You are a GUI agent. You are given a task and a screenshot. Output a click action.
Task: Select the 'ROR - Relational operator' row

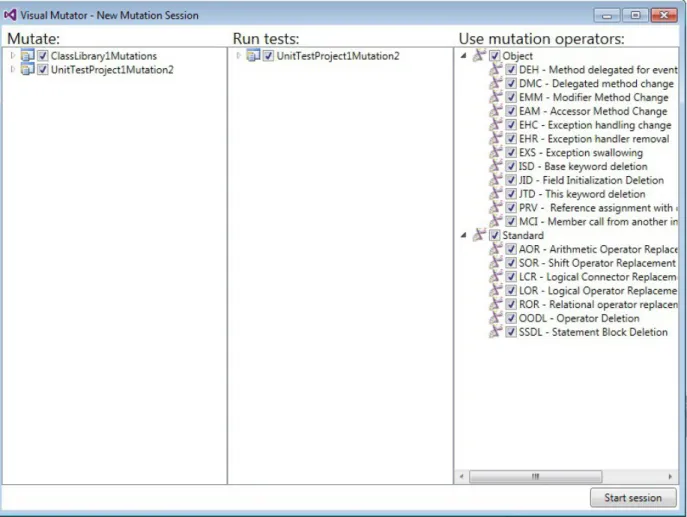coord(598,304)
